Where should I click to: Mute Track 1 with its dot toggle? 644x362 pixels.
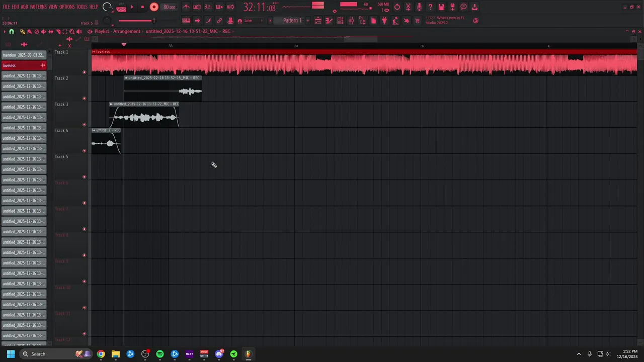[x=84, y=72]
